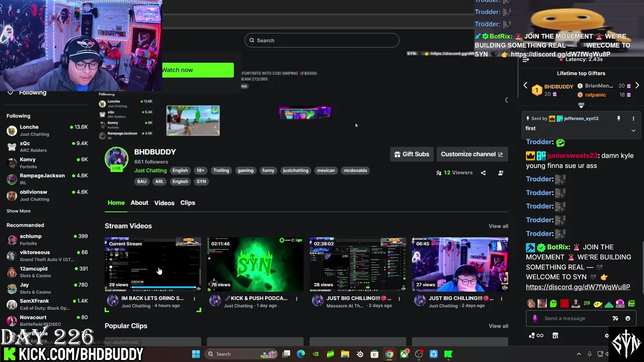Image resolution: width=644 pixels, height=362 pixels.
Task: Open the 7TV emote picker icon
Action: [615, 318]
